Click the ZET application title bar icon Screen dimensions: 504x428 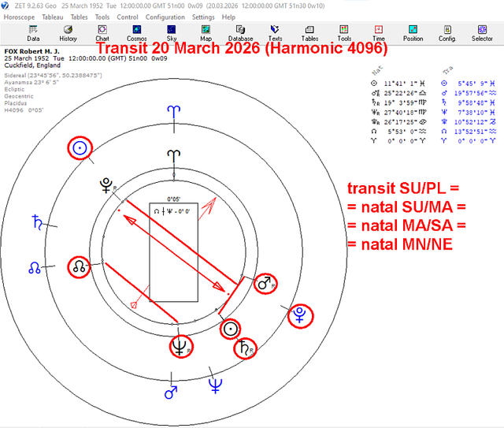[5, 6]
